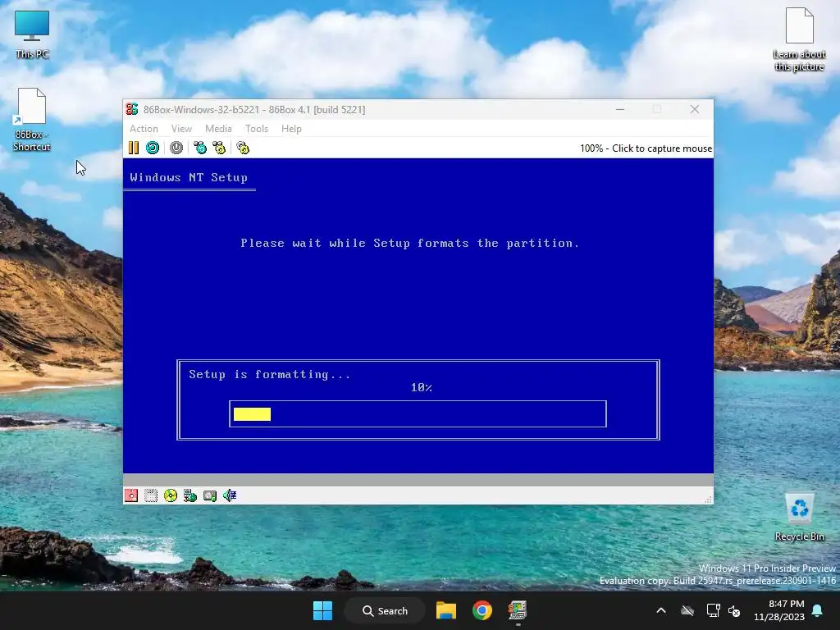This screenshot has width=840, height=630.
Task: Minimize the 86Box window
Action: point(620,109)
